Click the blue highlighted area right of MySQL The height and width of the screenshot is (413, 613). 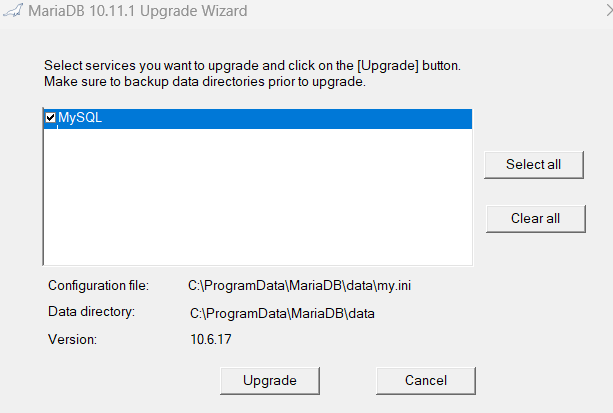(x=300, y=118)
